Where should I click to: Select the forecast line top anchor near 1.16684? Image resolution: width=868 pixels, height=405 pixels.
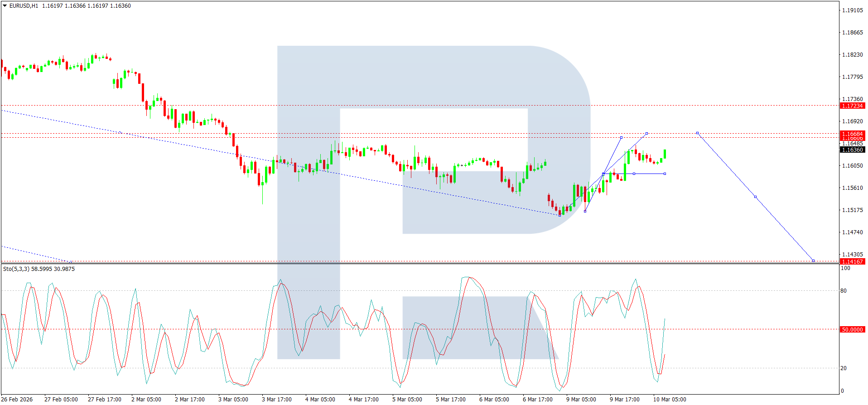697,133
